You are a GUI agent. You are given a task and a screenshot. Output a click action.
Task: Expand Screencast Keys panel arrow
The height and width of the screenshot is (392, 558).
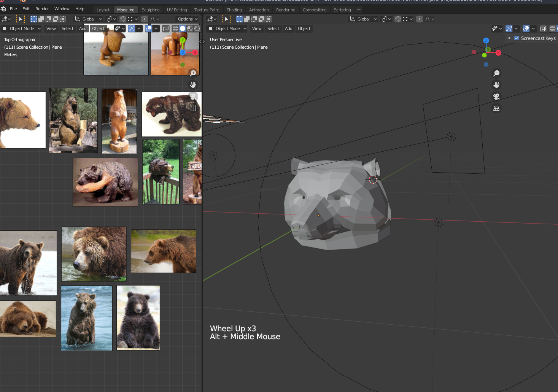pos(509,38)
